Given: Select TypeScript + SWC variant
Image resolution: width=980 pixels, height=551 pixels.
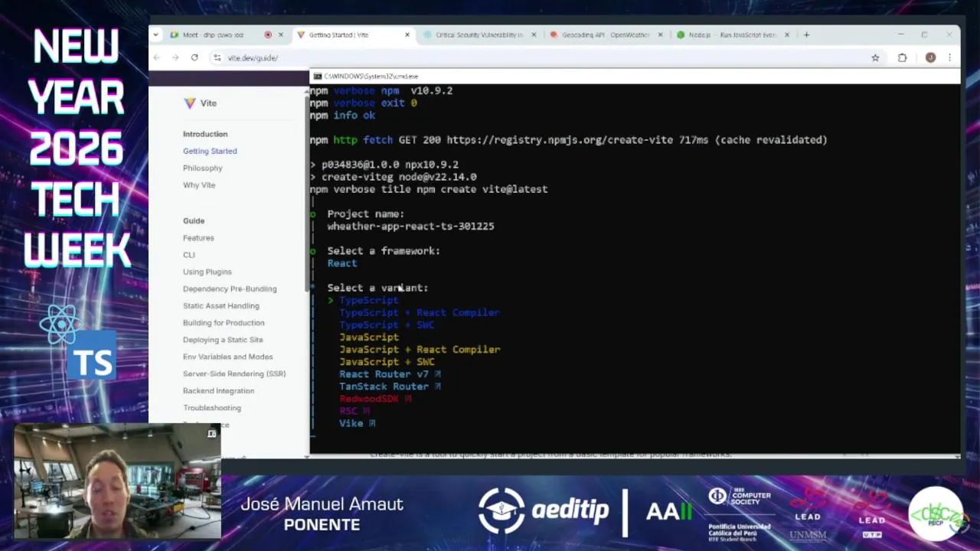Looking at the screenshot, I should [x=387, y=324].
